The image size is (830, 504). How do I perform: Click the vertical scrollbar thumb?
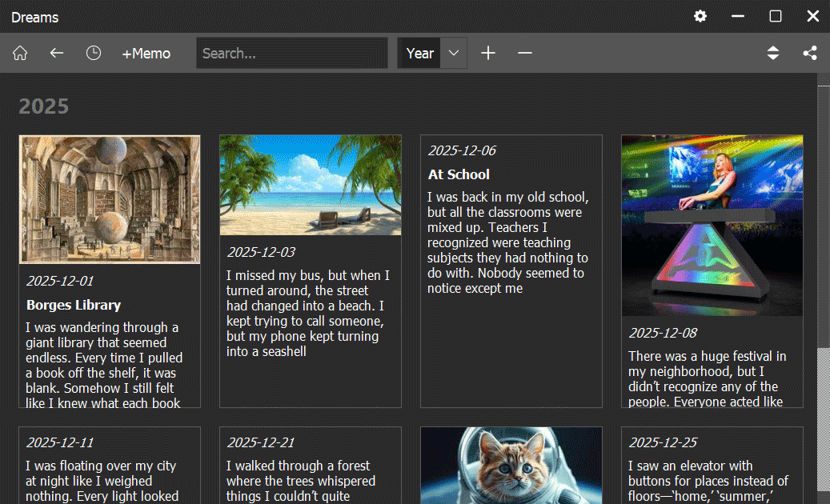point(823,419)
